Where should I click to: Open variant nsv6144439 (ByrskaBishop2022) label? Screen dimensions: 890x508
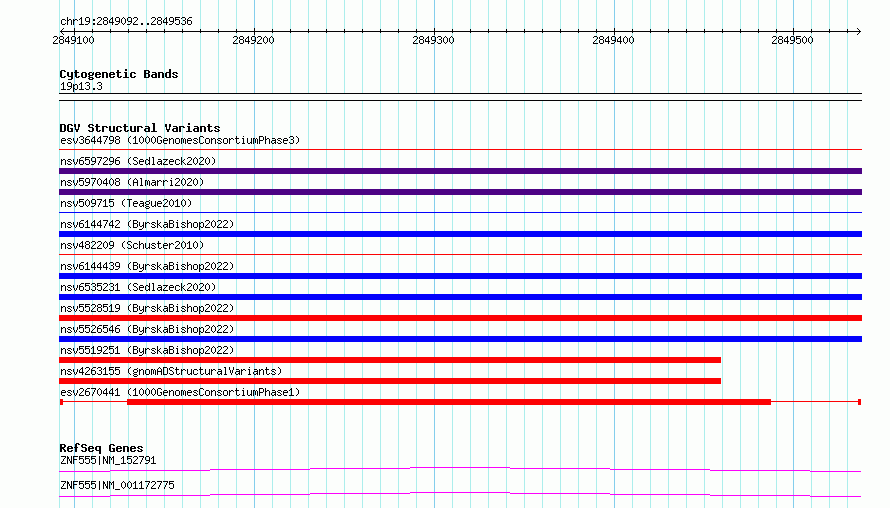click(x=147, y=266)
